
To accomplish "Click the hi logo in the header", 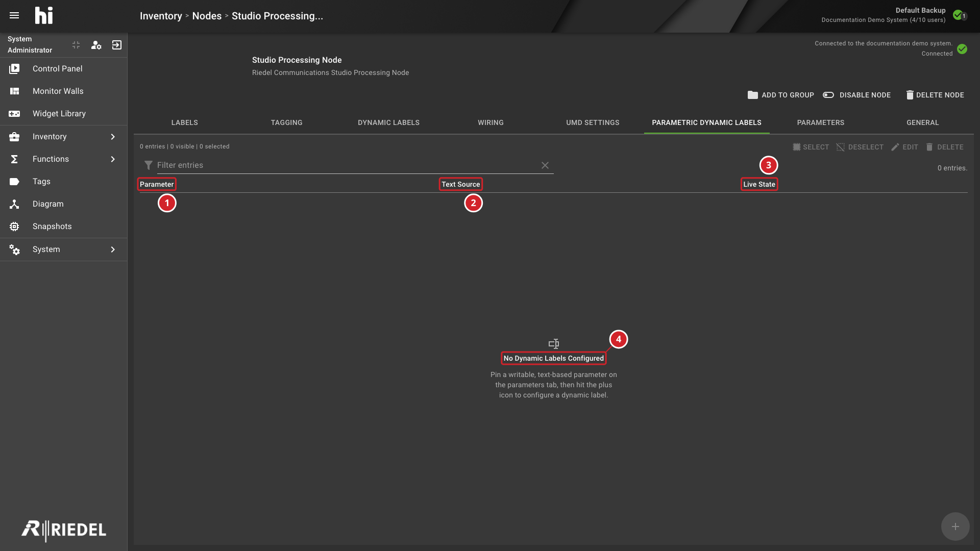I will 44,15.
